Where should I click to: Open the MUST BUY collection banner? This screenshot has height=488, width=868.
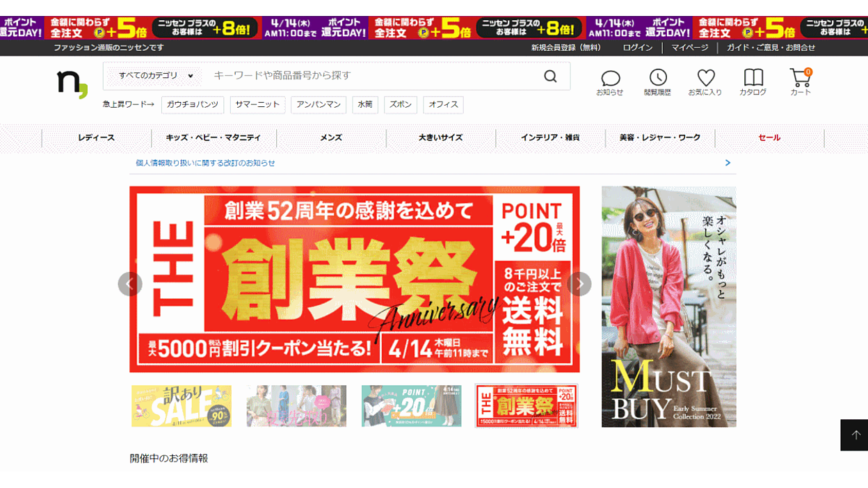coord(668,307)
